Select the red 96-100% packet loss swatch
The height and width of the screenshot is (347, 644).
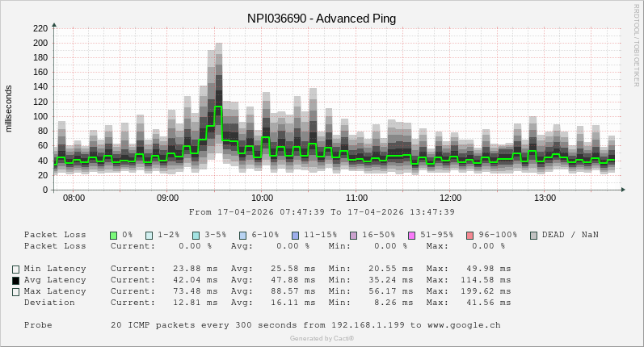tap(469, 235)
